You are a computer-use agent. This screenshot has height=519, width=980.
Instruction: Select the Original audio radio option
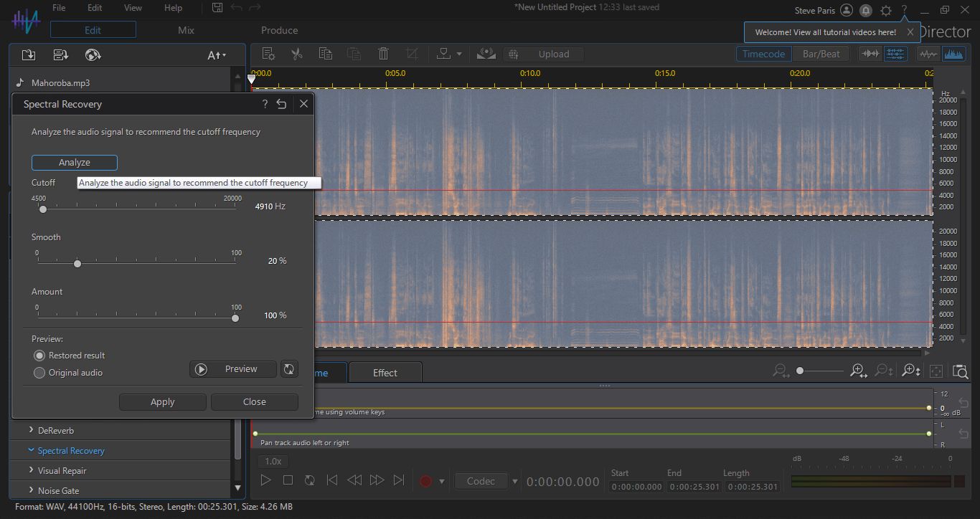click(39, 373)
